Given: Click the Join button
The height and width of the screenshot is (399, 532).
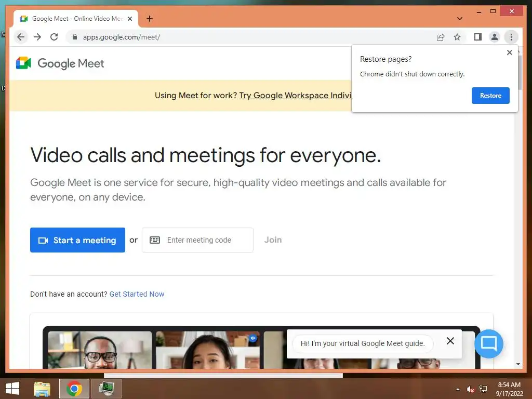Looking at the screenshot, I should click(273, 240).
